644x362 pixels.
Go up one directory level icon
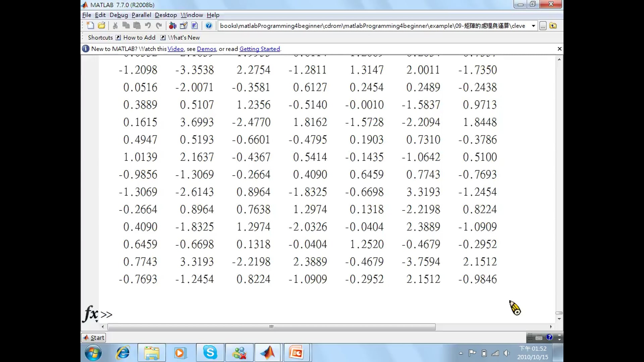pyautogui.click(x=553, y=26)
